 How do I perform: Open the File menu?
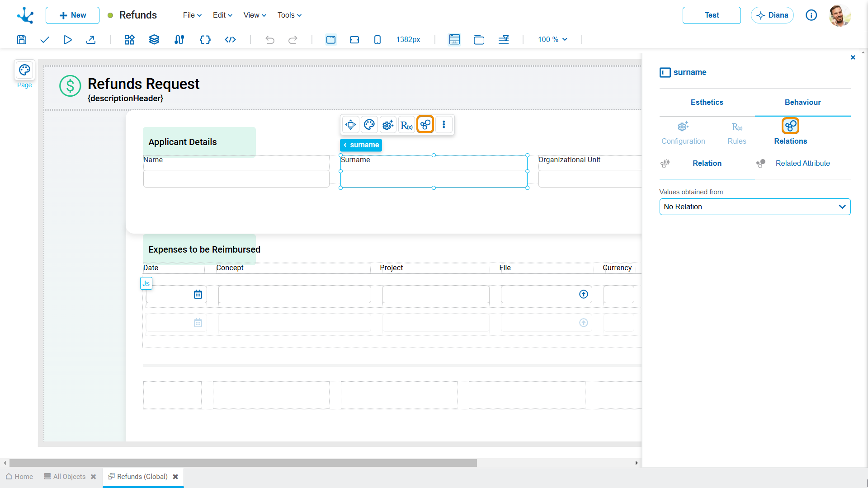[192, 15]
